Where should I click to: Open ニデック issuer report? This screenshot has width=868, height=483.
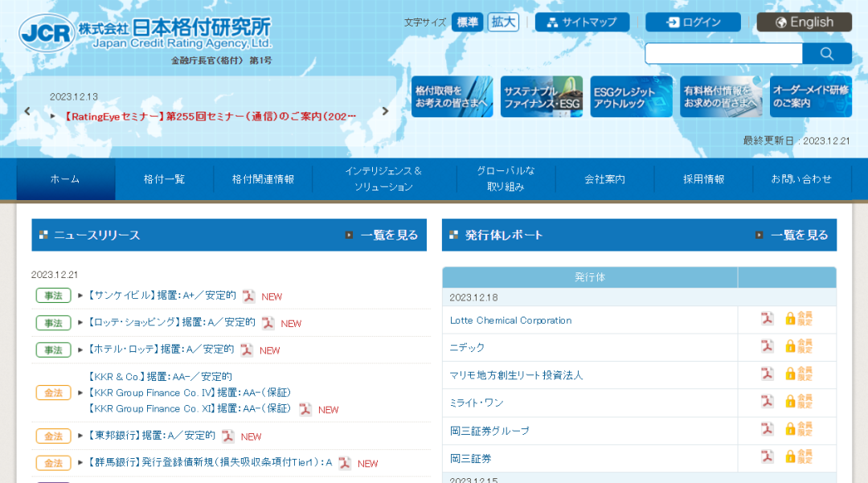pyautogui.click(x=467, y=347)
